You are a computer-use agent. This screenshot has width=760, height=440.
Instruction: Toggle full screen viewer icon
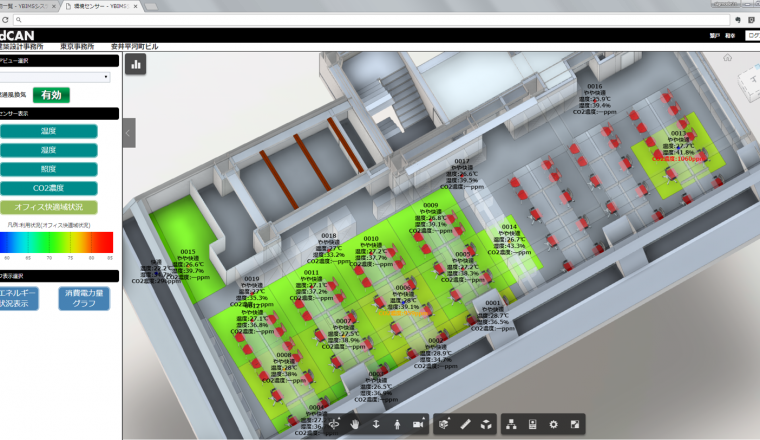pyautogui.click(x=574, y=424)
